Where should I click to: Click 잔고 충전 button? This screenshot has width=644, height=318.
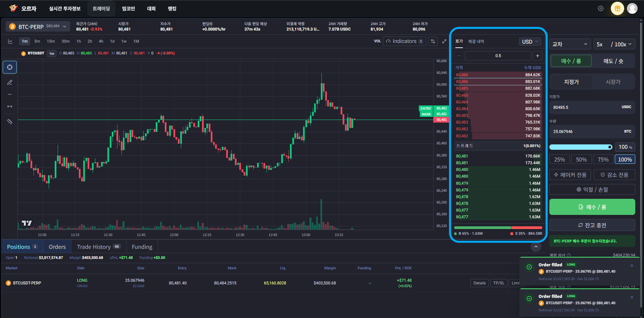point(592,225)
